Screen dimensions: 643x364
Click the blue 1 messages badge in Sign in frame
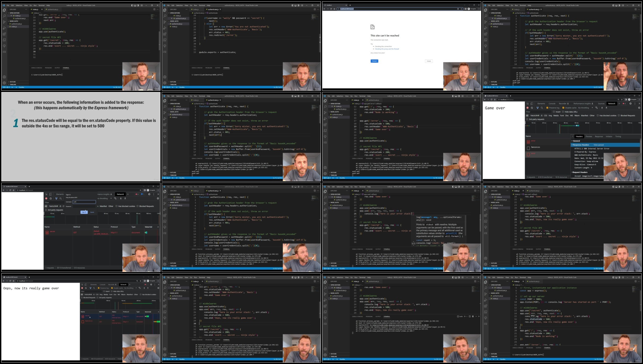point(142,194)
